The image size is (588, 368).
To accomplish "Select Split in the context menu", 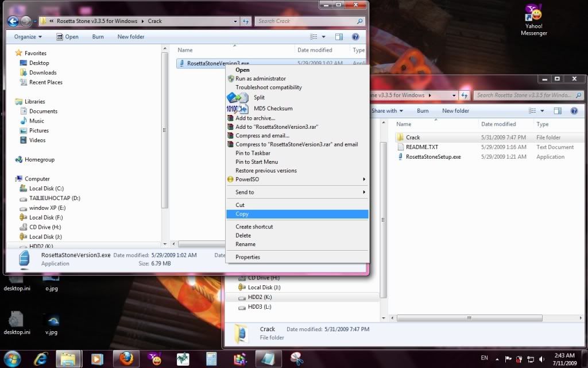I will coord(298,97).
